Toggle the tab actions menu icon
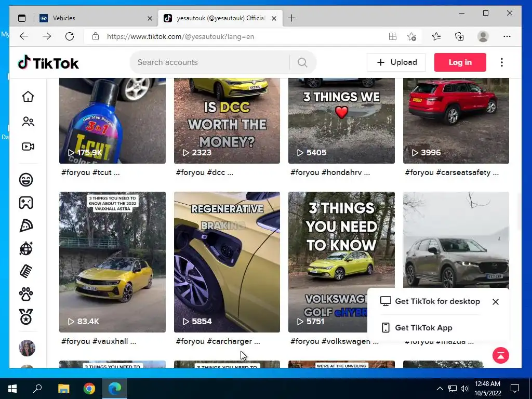 point(22,18)
